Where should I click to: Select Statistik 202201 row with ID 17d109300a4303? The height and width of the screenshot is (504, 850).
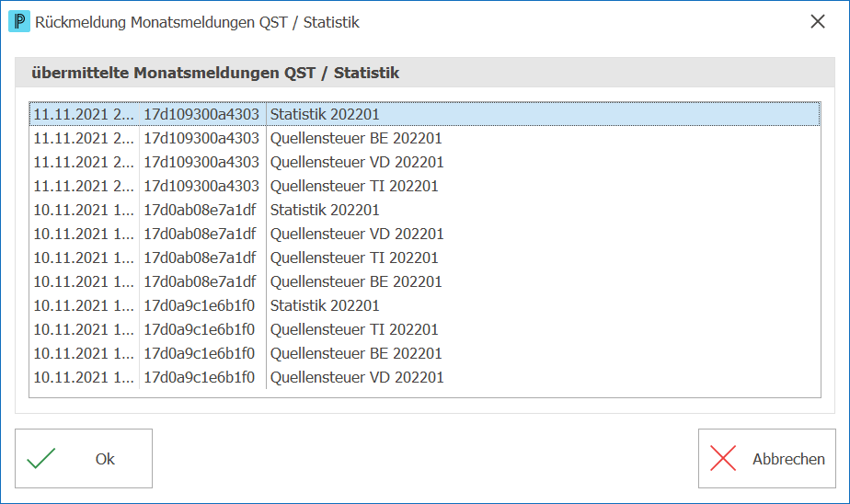(424, 114)
